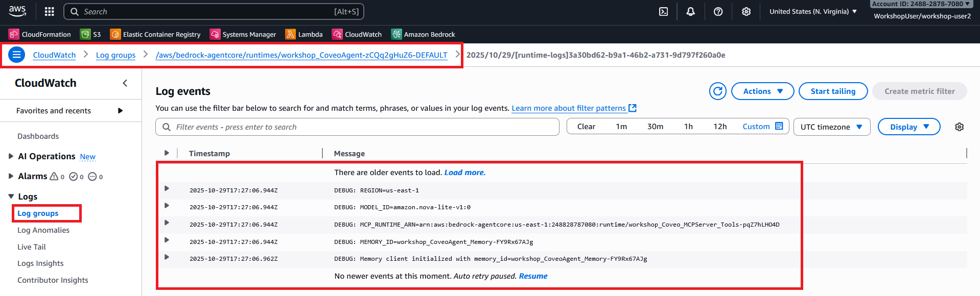Open the Actions dropdown
Viewport: 980px width, 296px height.
tap(763, 91)
